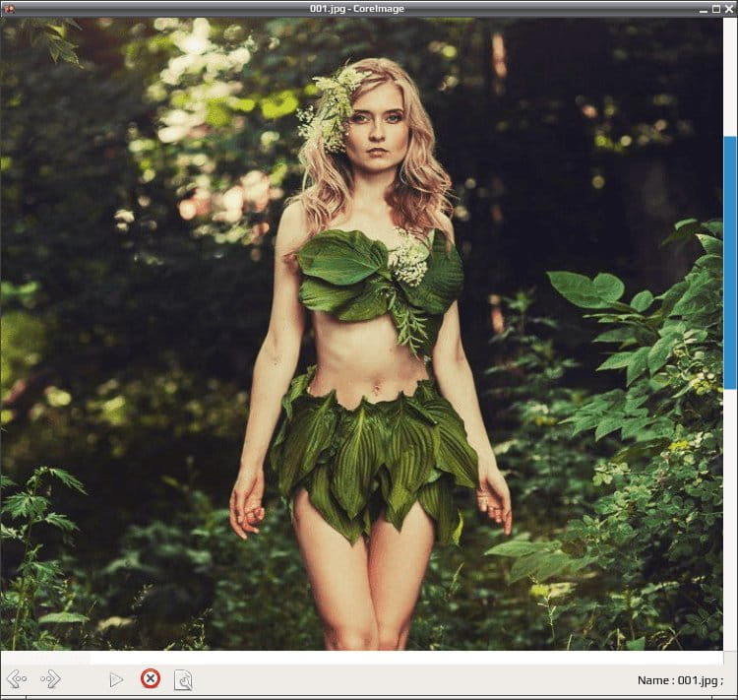Open the window menu icon in title bar

click(x=9, y=9)
